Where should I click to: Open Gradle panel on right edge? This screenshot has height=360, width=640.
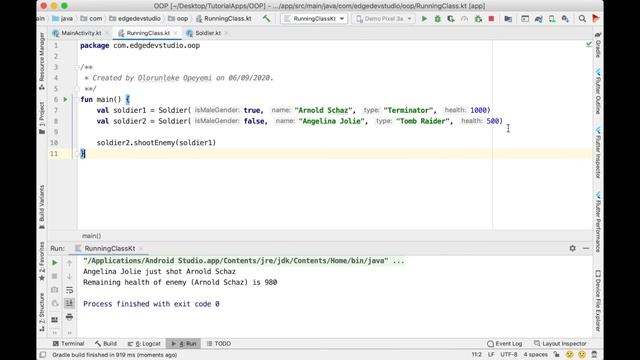point(598,45)
